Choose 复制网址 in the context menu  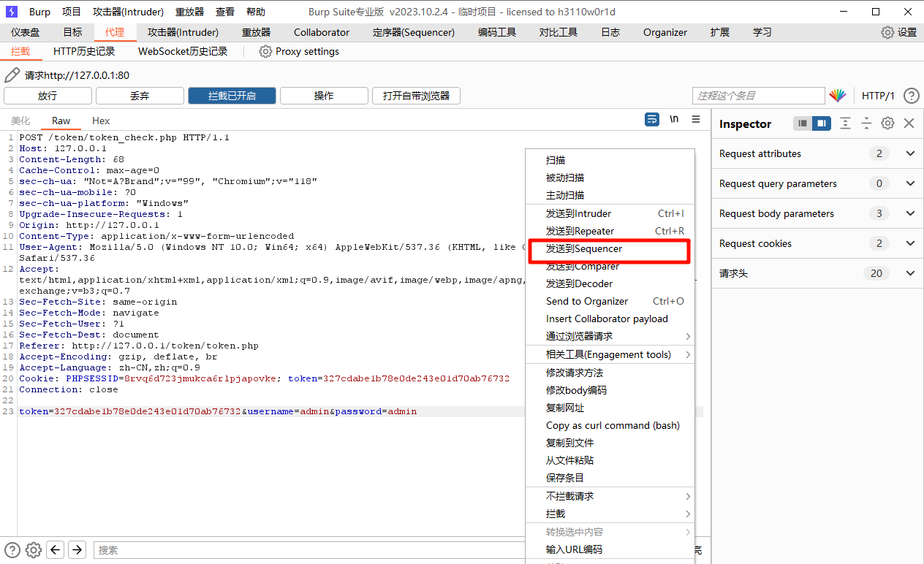click(610, 408)
